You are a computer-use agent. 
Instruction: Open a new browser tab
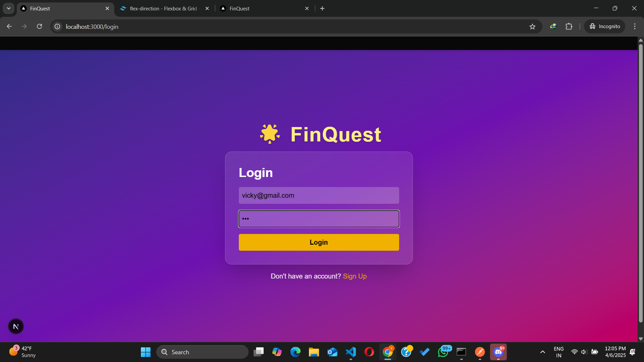(x=322, y=8)
